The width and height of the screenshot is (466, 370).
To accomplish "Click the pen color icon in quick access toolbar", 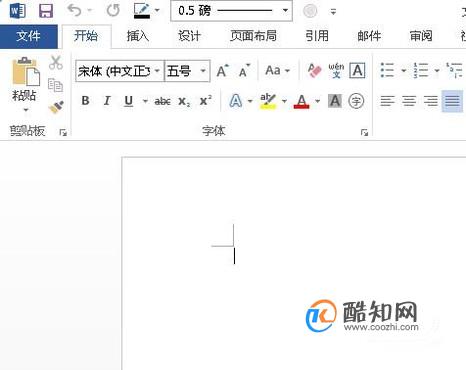I will pyautogui.click(x=142, y=11).
